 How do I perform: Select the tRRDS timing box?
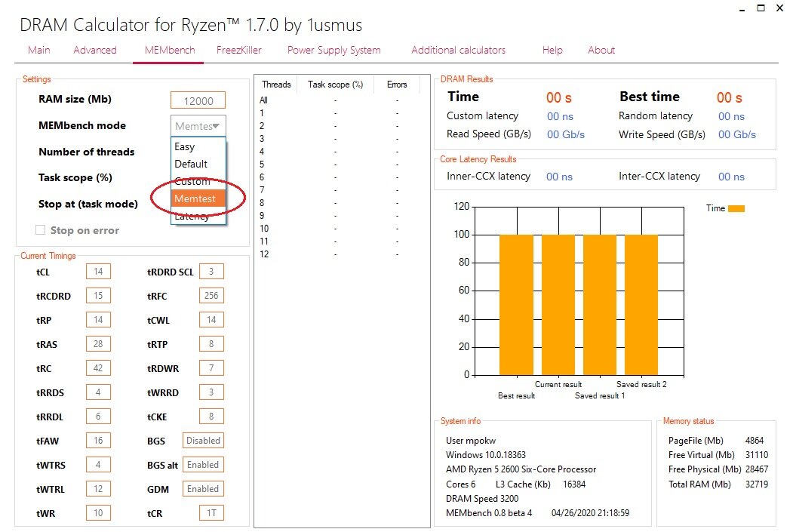pyautogui.click(x=98, y=392)
